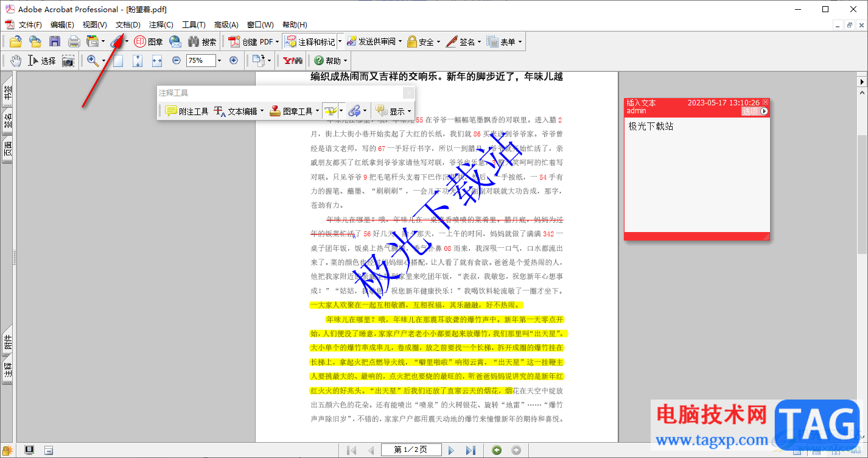Screen dimensions: 868x458
Task: Open 搜索 with the binoculars icon
Action: [202, 42]
